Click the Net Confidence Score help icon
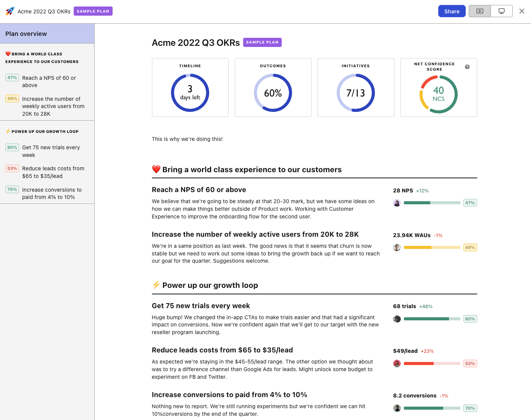The height and width of the screenshot is (420, 531). click(467, 67)
